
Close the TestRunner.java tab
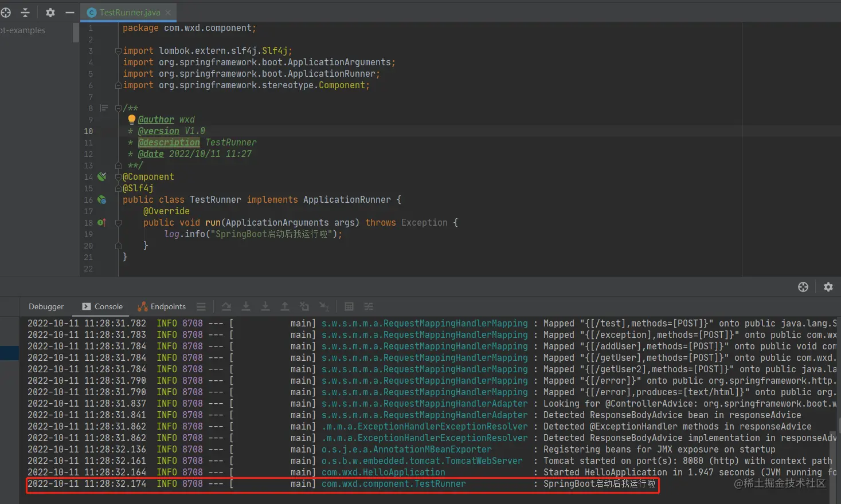[168, 12]
